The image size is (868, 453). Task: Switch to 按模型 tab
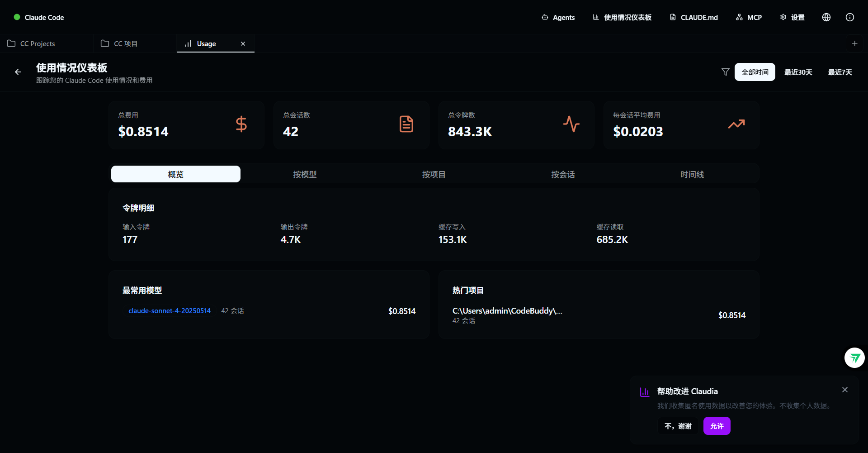point(305,174)
